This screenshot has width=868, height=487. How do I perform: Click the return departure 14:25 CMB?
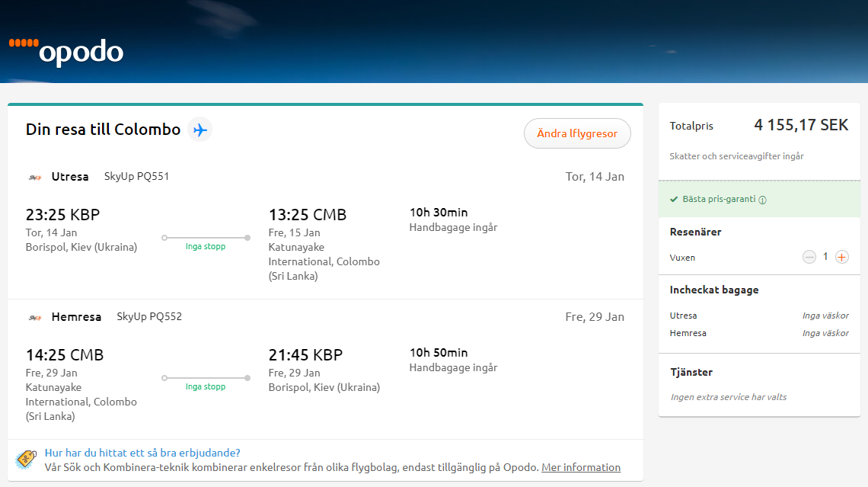64,354
